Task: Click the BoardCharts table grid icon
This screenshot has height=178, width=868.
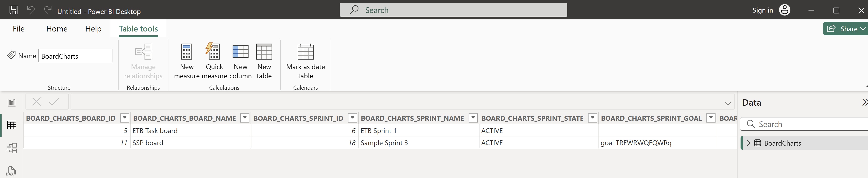Action: pyautogui.click(x=757, y=143)
